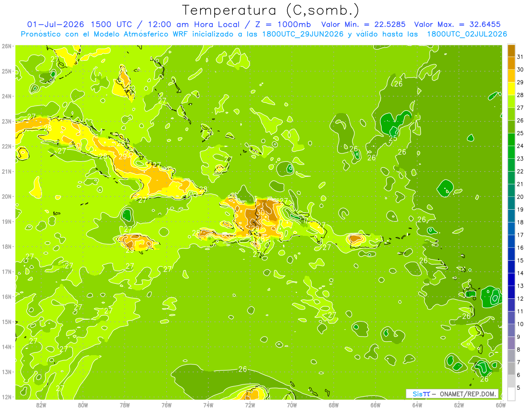This screenshot has width=532, height=411.
Task: Pick the purple legend swatch between 9 and 10
Action: coord(511,330)
